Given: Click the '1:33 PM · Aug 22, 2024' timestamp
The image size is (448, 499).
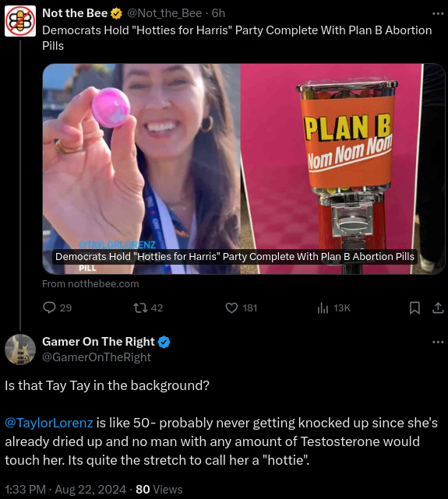Looking at the screenshot, I should tap(66, 490).
